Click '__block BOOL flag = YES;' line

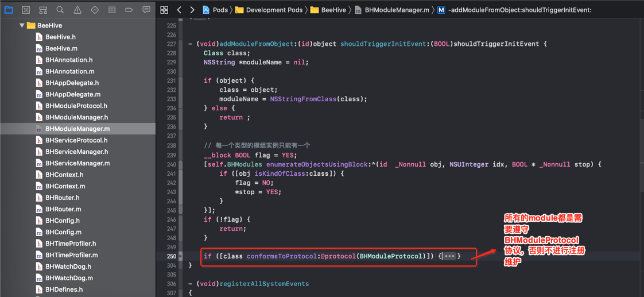pyautogui.click(x=250, y=155)
